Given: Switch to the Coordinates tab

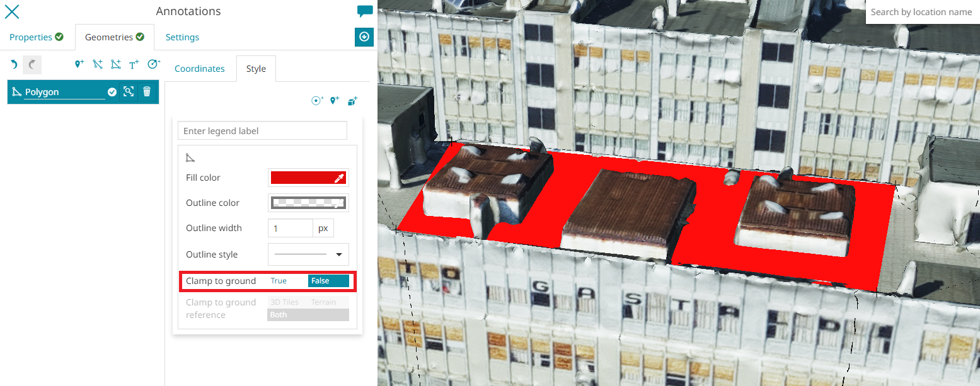Looking at the screenshot, I should [199, 69].
